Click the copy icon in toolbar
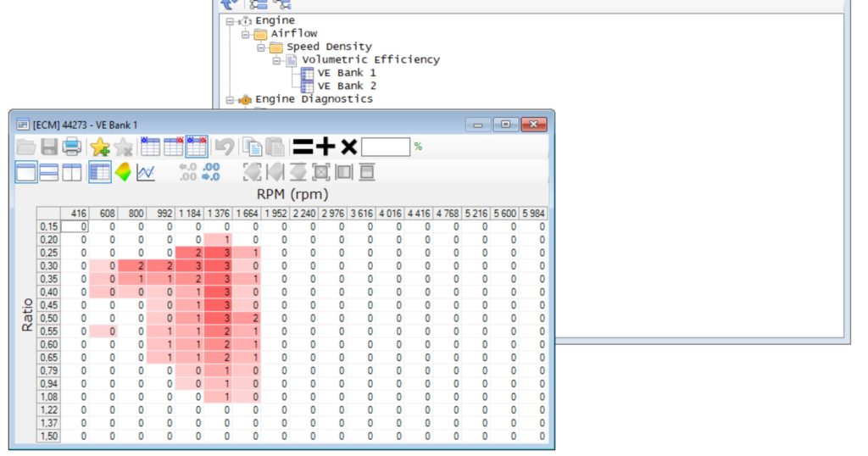The width and height of the screenshot is (868, 456). tap(251, 147)
